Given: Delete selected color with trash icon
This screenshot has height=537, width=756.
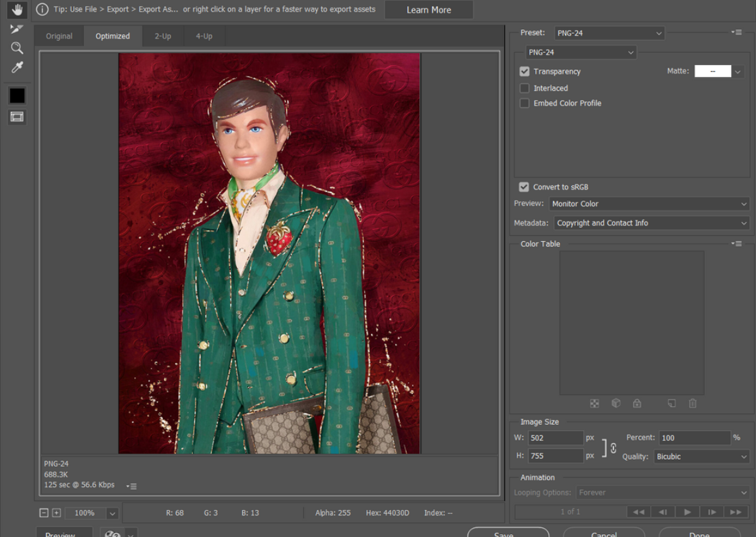Looking at the screenshot, I should 692,404.
